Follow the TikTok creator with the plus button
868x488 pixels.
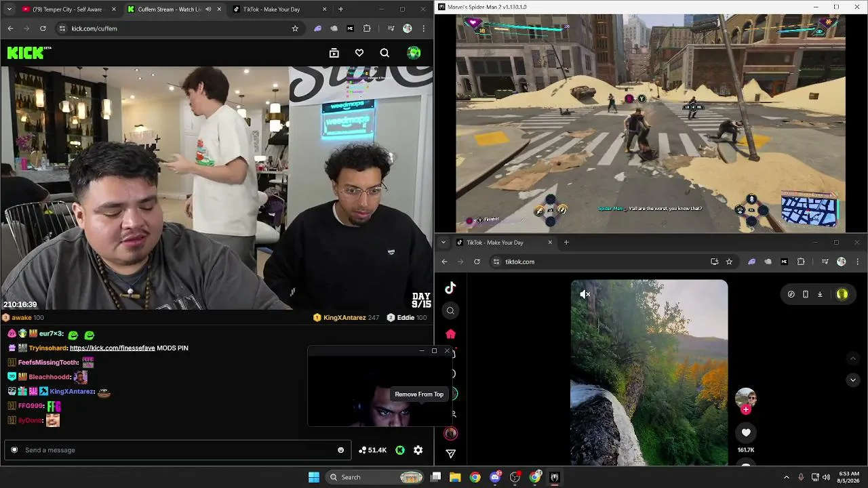pos(746,409)
